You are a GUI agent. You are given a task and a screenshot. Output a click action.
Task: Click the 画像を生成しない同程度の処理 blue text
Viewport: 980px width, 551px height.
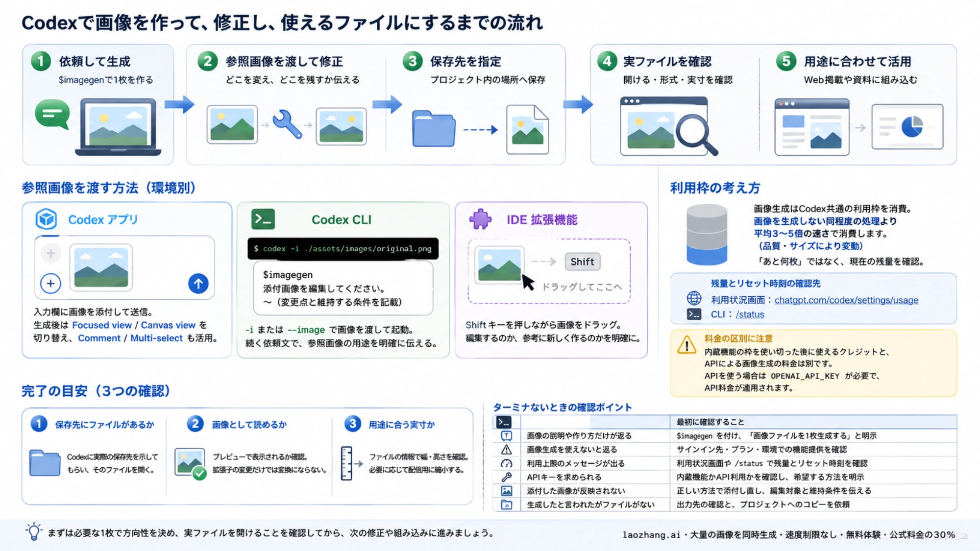tap(816, 221)
